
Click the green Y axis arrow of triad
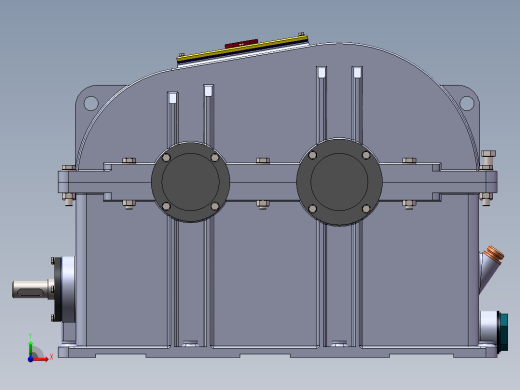tap(30, 349)
